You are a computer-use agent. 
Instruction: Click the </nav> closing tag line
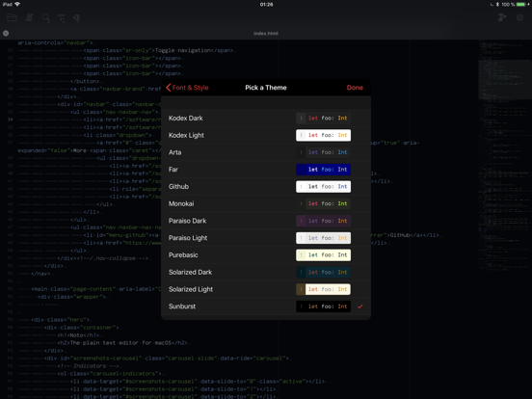pos(40,274)
